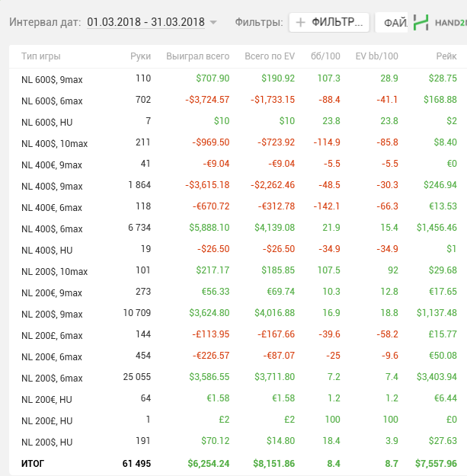Sort by Тип игры column header
This screenshot has height=476, width=467.
[41, 56]
